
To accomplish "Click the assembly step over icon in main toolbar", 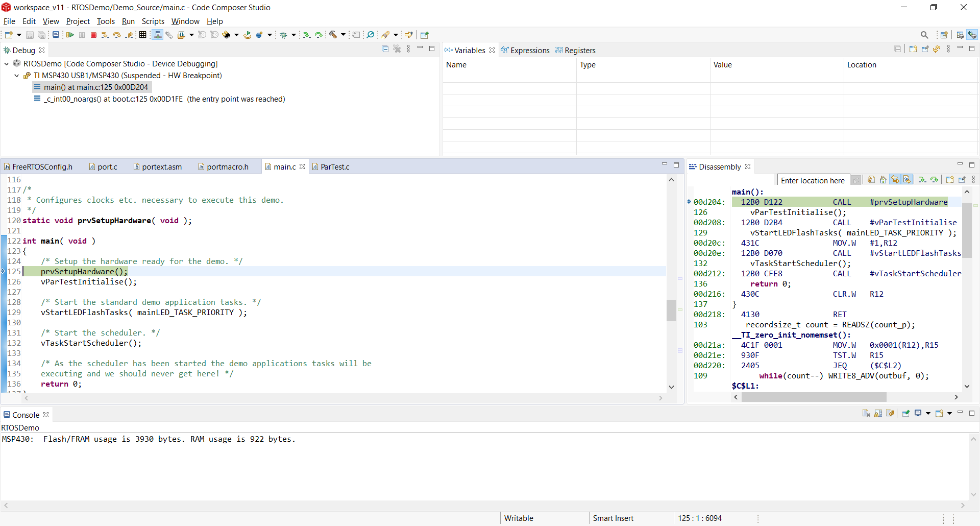I will [x=318, y=35].
